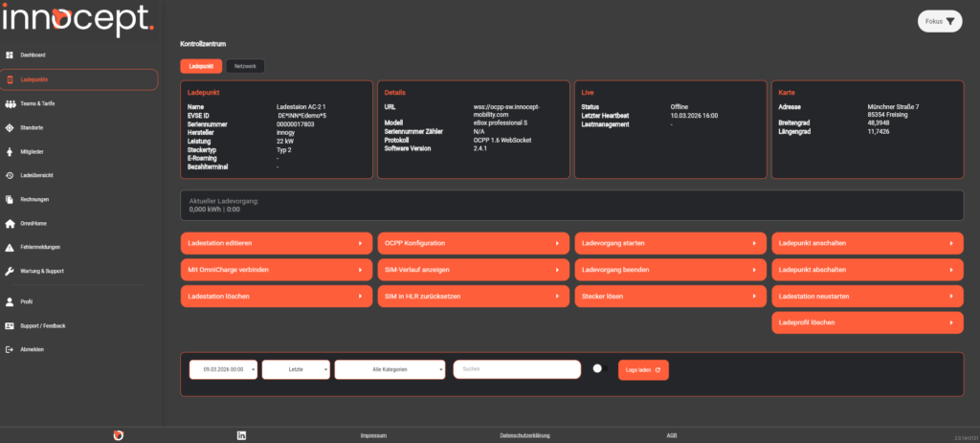Open OmniHome via the house icon
The width and height of the screenshot is (980, 443).
(10, 223)
